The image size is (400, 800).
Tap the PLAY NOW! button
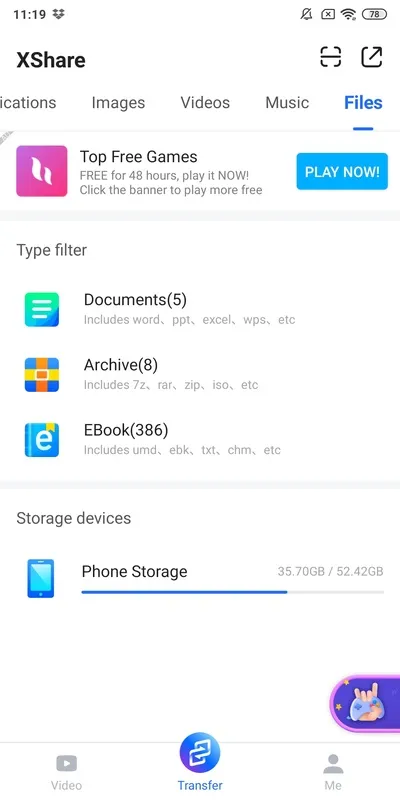(x=342, y=171)
